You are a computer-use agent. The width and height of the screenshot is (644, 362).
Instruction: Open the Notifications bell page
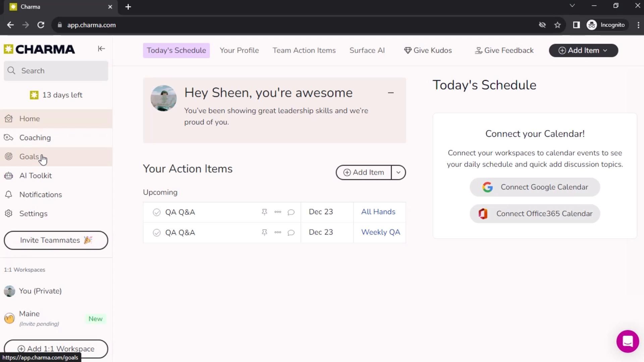click(x=40, y=195)
